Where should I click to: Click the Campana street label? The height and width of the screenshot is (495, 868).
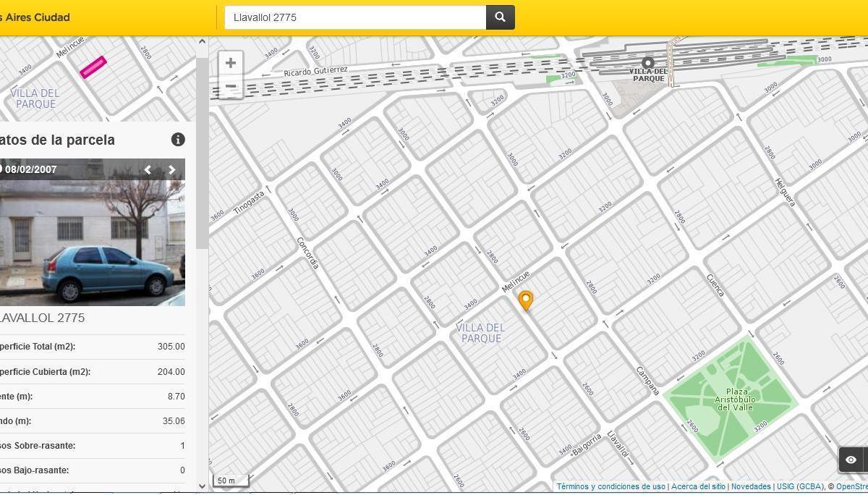pos(647,381)
